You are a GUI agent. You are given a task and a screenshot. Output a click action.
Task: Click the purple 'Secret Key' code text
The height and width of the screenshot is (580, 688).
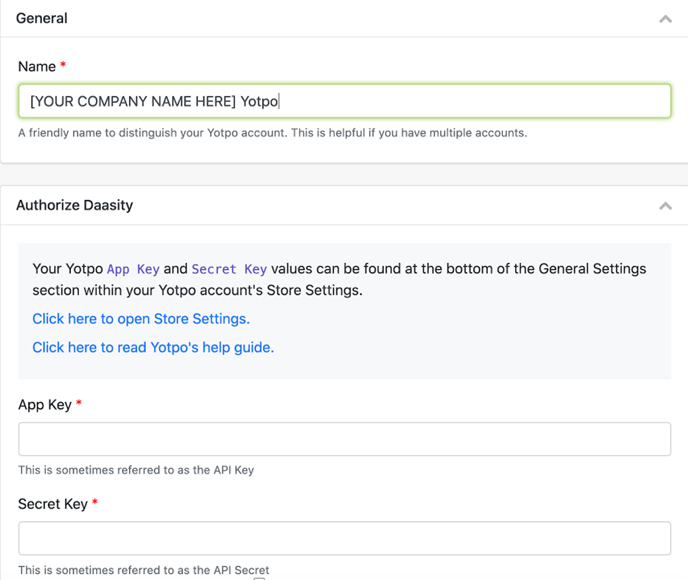[229, 269]
